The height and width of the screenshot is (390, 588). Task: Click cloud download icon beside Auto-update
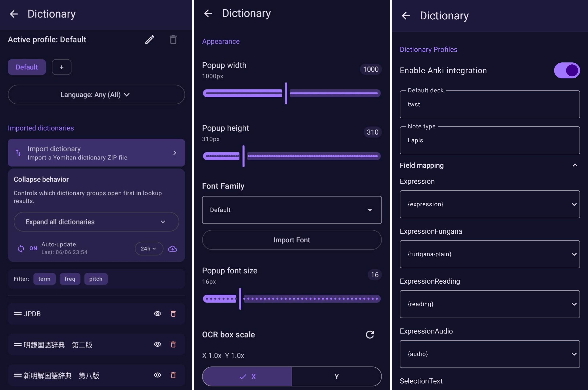tap(172, 249)
